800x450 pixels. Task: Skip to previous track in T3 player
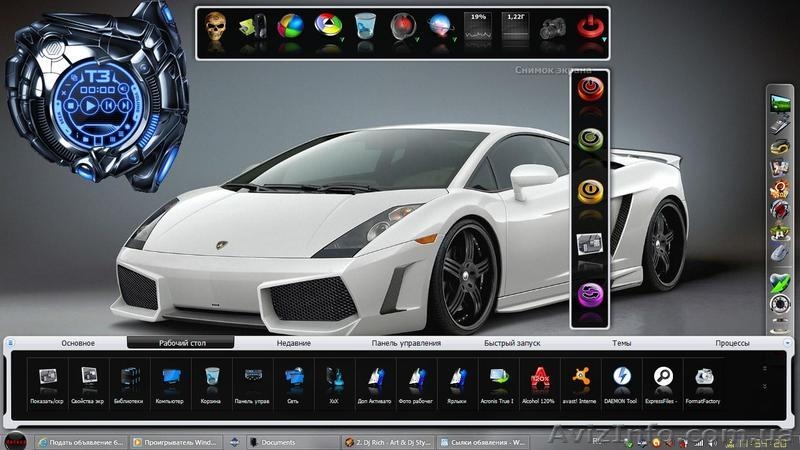click(108, 106)
